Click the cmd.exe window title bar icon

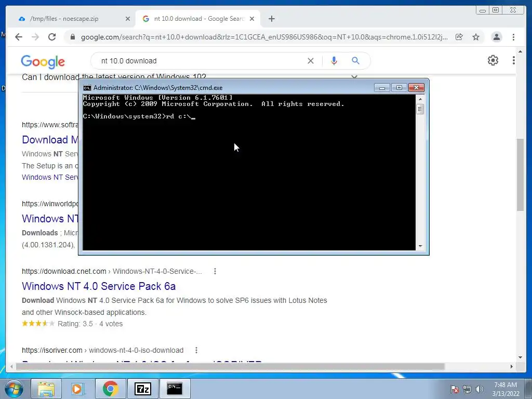87,88
